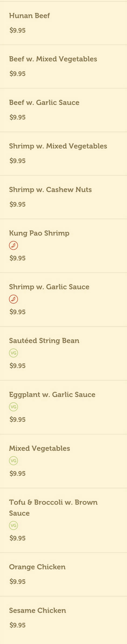The height and width of the screenshot is (644, 127).
Task: Click the VG badge under Mixed Vegetables
Action: point(13,461)
